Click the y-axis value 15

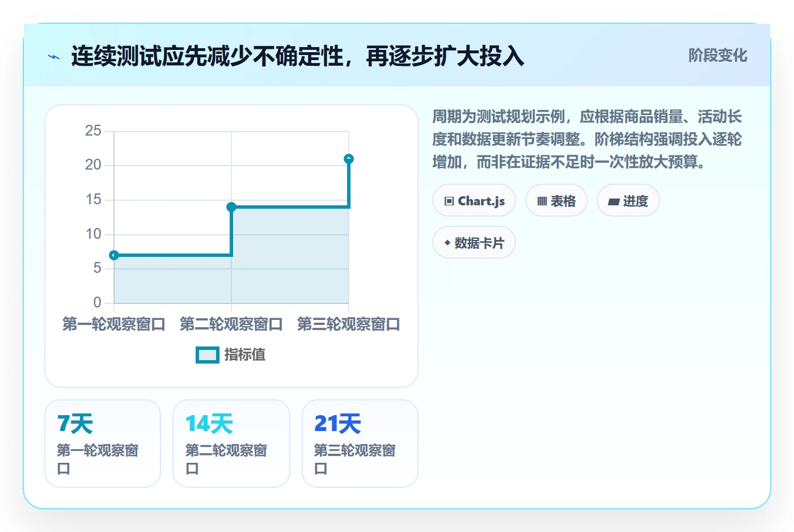[93, 200]
